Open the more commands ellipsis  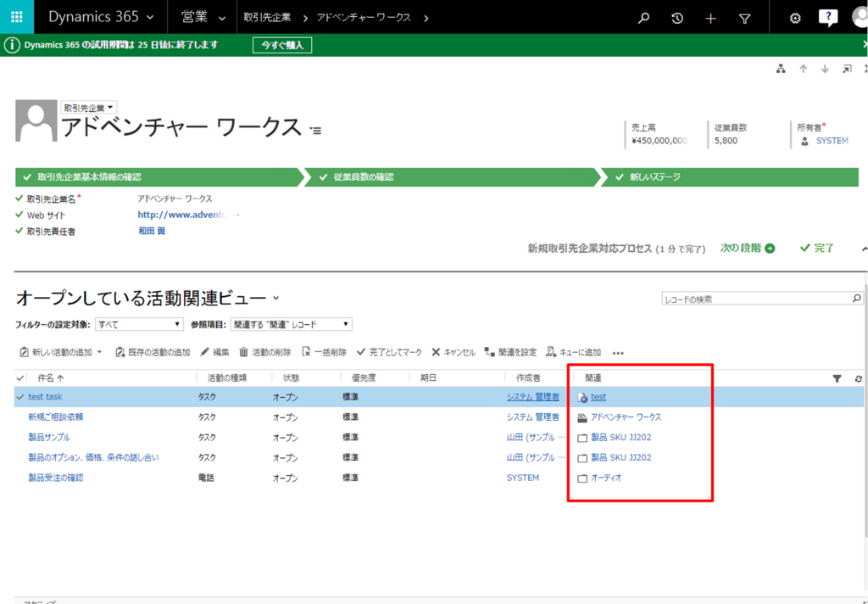pyautogui.click(x=618, y=353)
